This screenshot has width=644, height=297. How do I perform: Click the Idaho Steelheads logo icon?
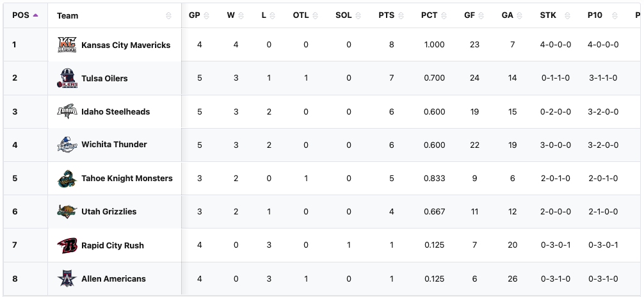[67, 111]
